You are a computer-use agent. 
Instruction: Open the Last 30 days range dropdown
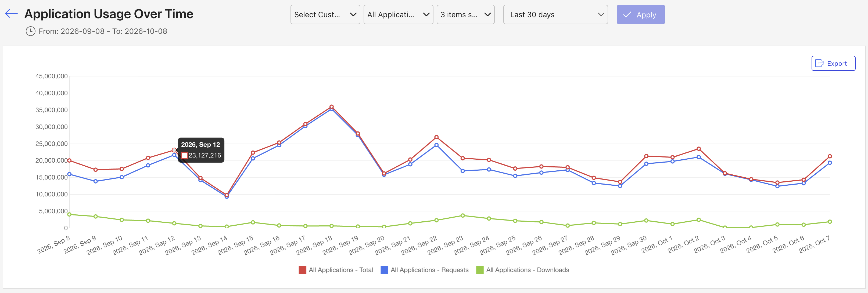[x=555, y=14]
